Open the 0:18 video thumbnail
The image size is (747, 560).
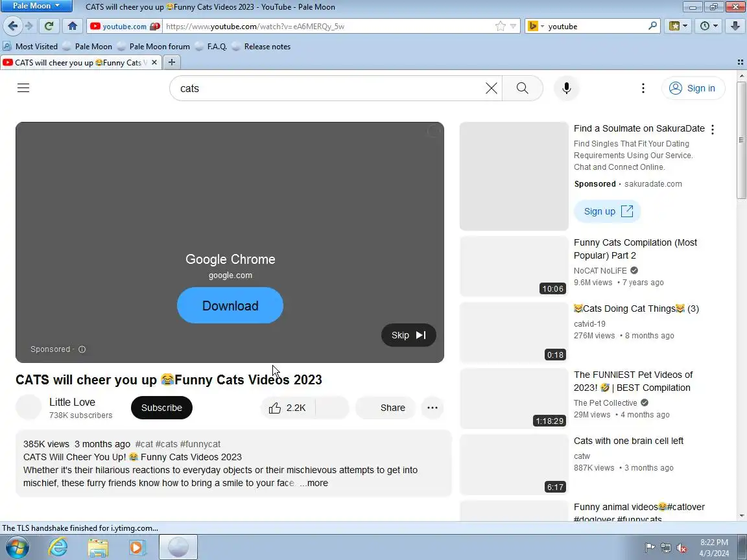pyautogui.click(x=514, y=332)
